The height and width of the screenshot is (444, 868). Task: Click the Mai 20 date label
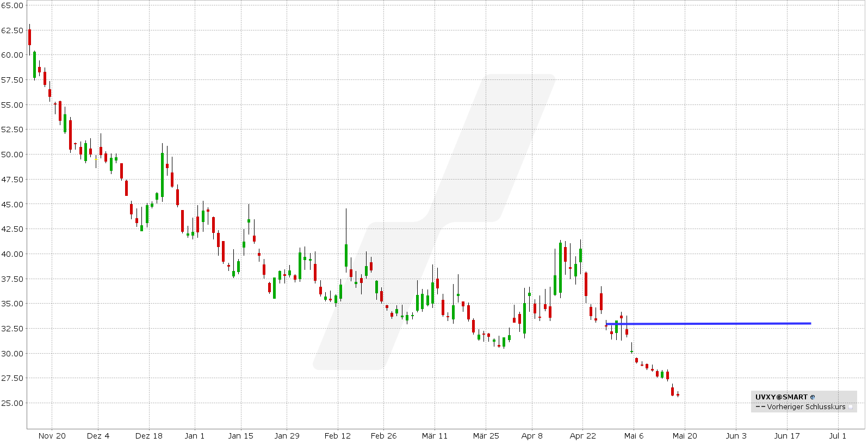685,436
